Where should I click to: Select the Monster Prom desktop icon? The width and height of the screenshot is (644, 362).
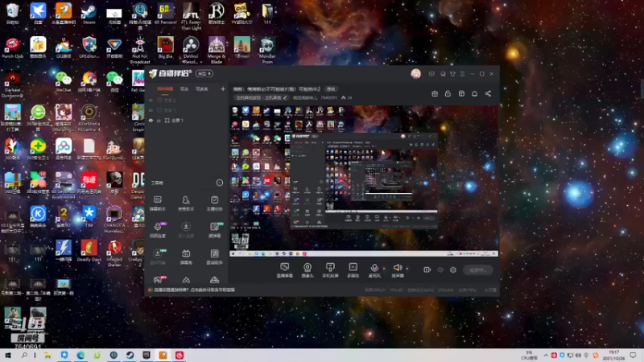tap(267, 50)
